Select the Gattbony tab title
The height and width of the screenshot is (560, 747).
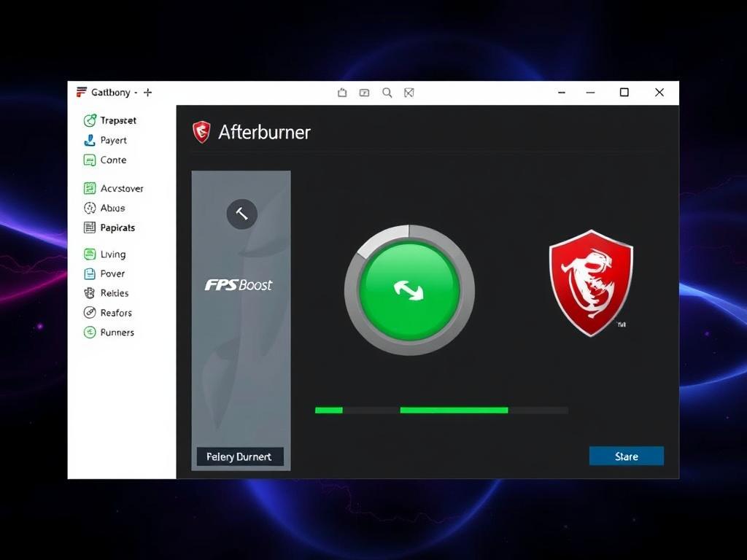[111, 93]
